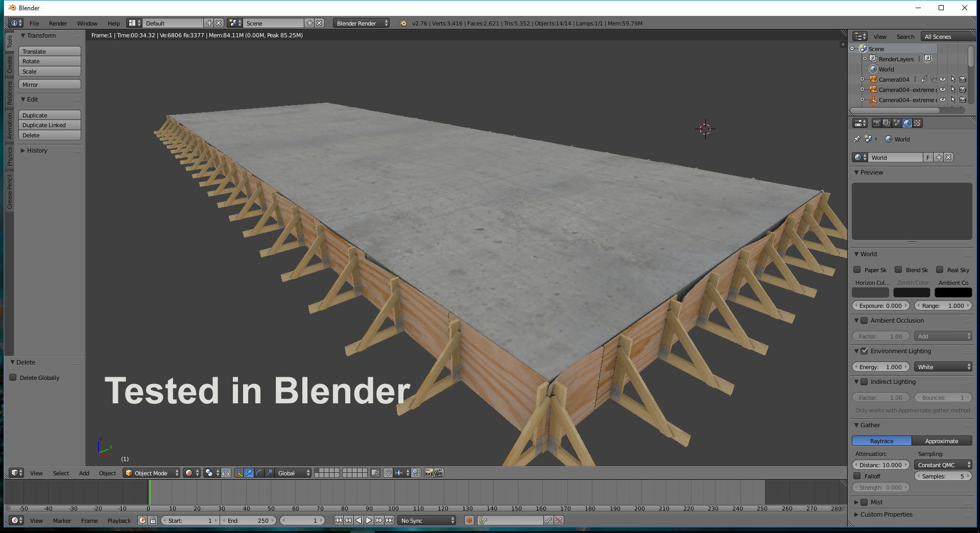980x533 pixels.
Task: Click the OpenGL render animation clapper icon
Action: (x=439, y=473)
